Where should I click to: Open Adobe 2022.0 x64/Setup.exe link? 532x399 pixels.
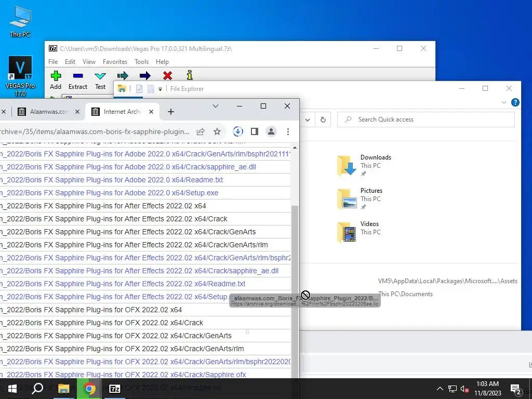tap(109, 193)
